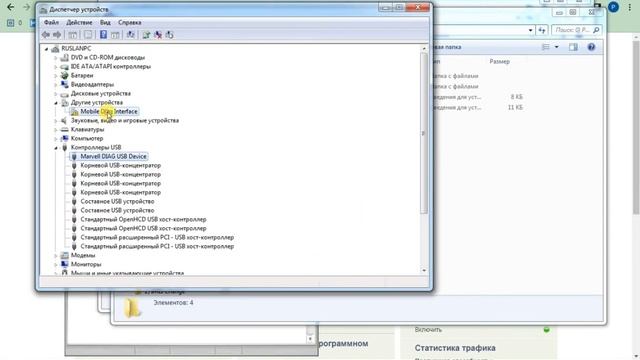The height and width of the screenshot is (360, 640).
Task: Expand the Компьютер node
Action: point(56,138)
